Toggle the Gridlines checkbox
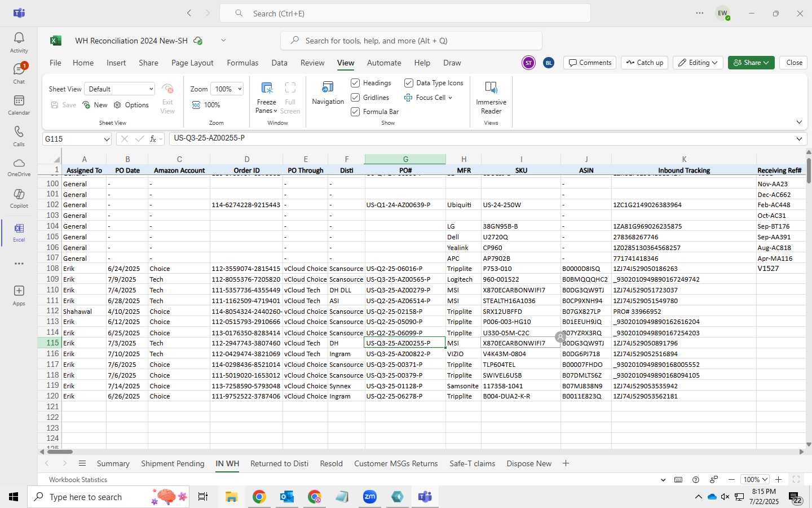Image resolution: width=812 pixels, height=508 pixels. coord(355,98)
